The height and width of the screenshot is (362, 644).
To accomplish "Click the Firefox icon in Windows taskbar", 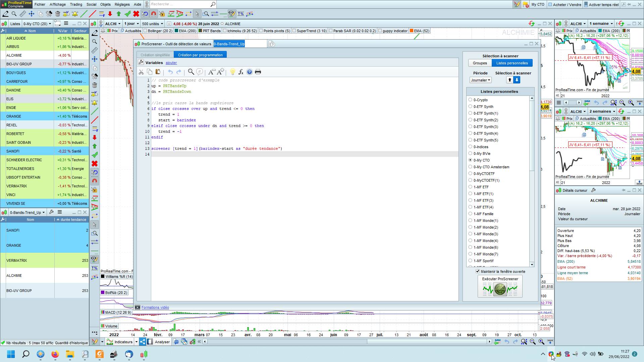I will coord(55,354).
